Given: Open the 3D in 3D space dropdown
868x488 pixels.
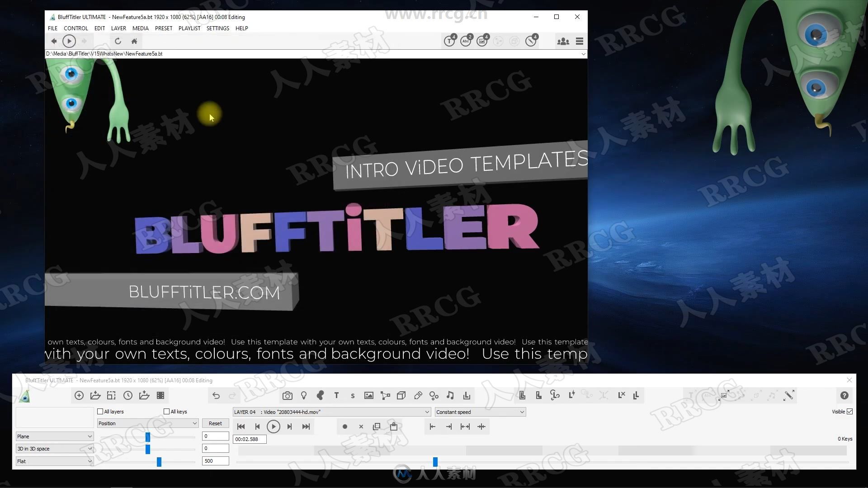Looking at the screenshot, I should (x=55, y=449).
